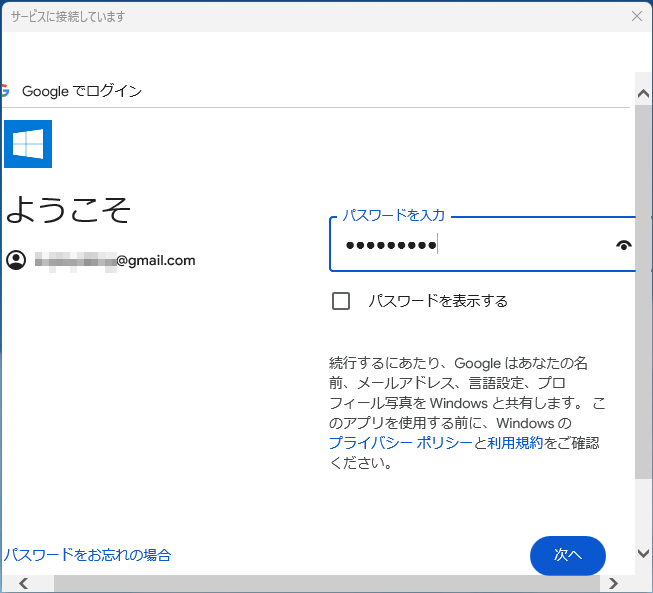The image size is (653, 593).
Task: Open the パスワードをお忘れの場合 link
Action: (87, 555)
